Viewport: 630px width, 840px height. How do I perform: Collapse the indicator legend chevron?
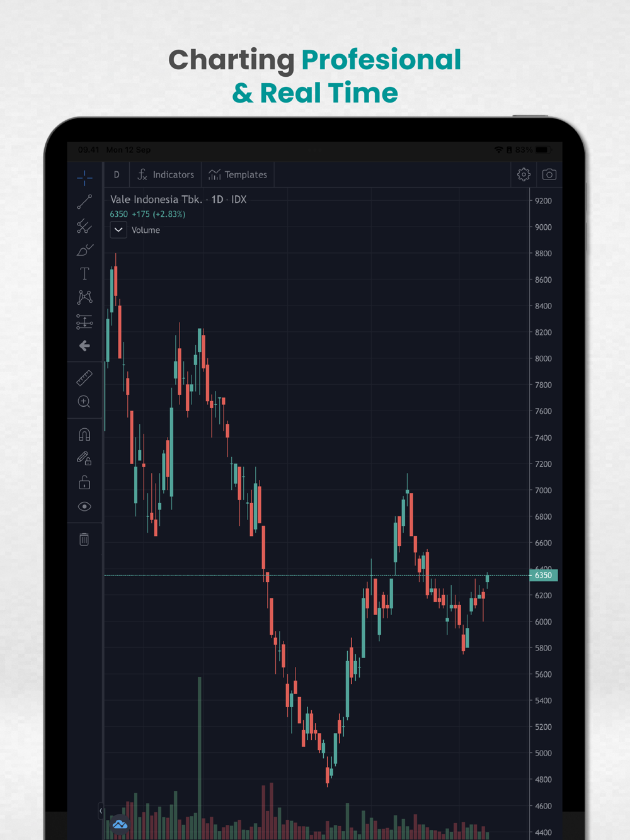pyautogui.click(x=118, y=230)
